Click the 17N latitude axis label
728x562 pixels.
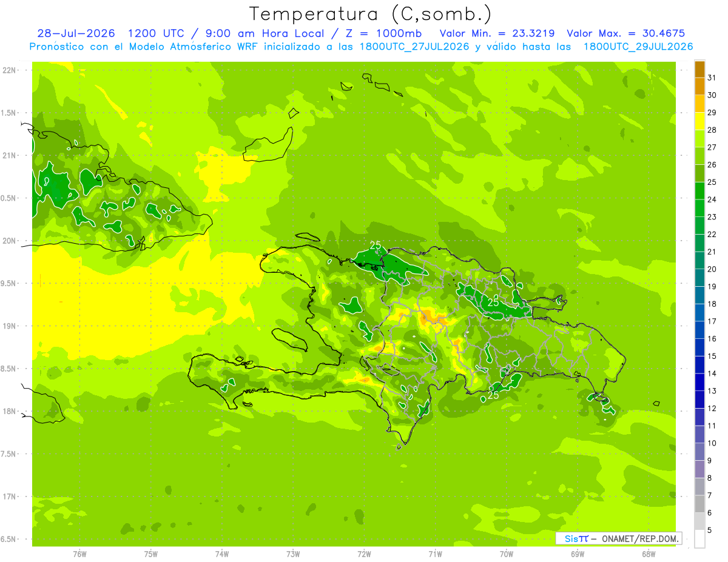tap(10, 497)
